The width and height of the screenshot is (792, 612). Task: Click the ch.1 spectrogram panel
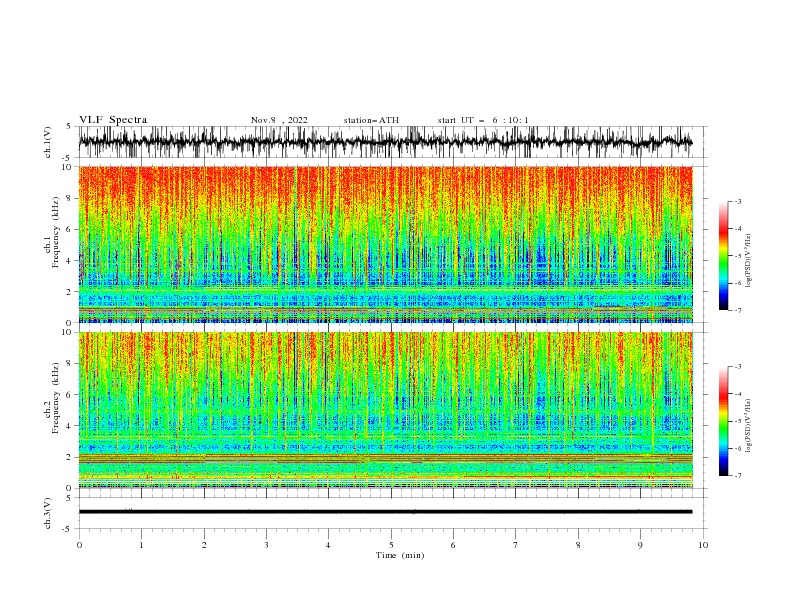(385, 244)
